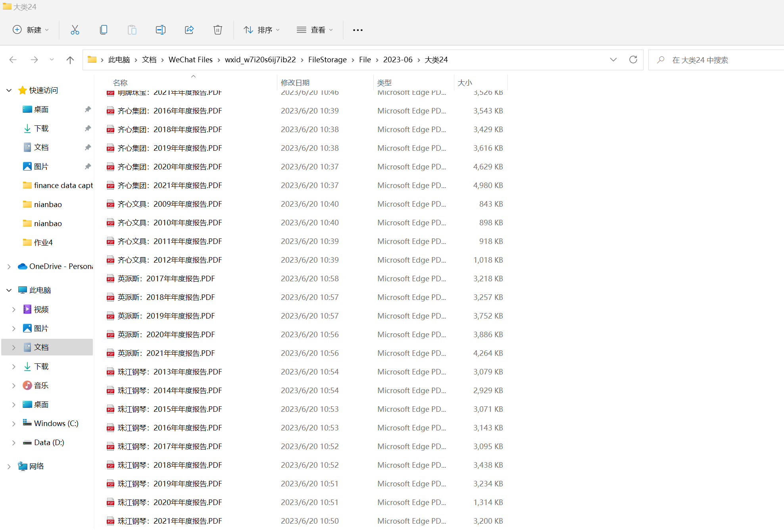Click OneDrive cloud icon in sidebar
Screen dimensions: 784x532
pos(23,266)
